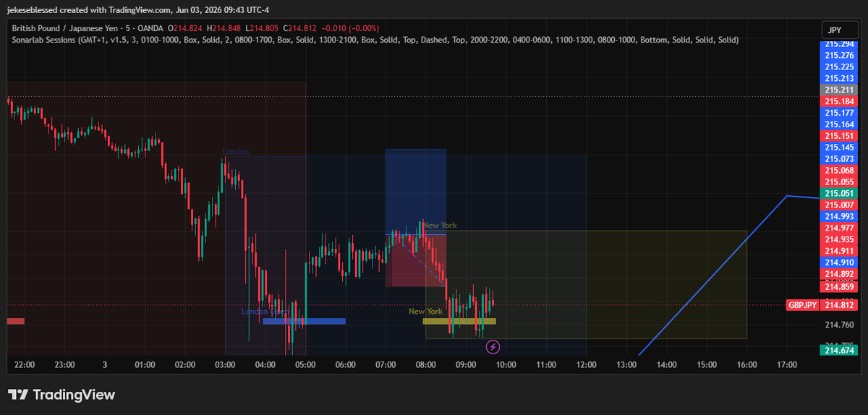Image resolution: width=868 pixels, height=415 pixels.
Task: Click the blue 215.294 price label
Action: pos(839,44)
